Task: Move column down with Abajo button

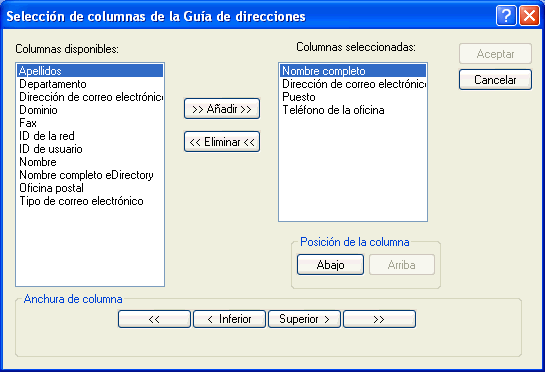Action: [x=331, y=265]
